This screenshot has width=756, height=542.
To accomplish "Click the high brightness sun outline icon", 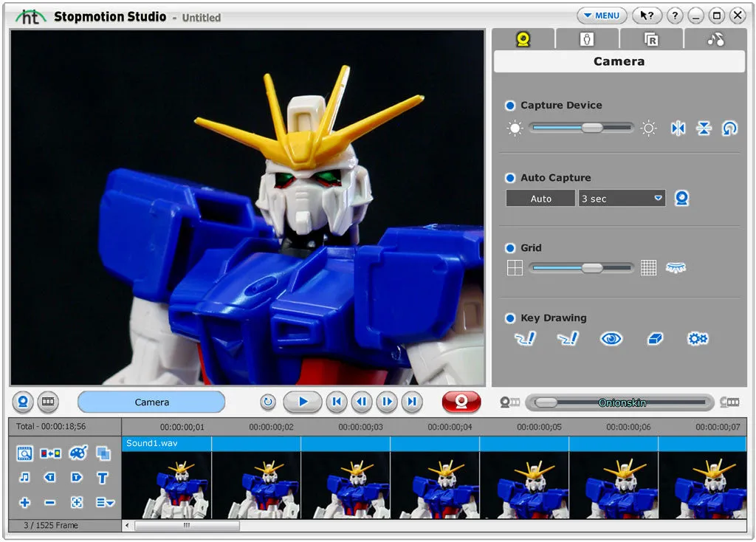I will point(648,128).
